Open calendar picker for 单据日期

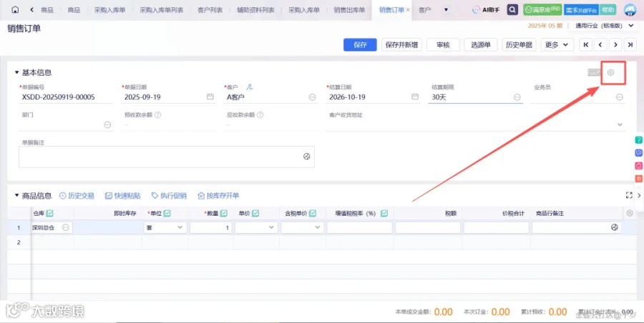(210, 97)
